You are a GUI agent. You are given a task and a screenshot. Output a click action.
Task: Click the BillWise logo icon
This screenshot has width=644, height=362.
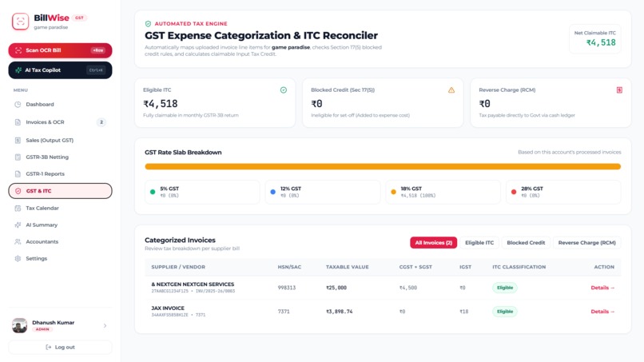click(x=20, y=22)
